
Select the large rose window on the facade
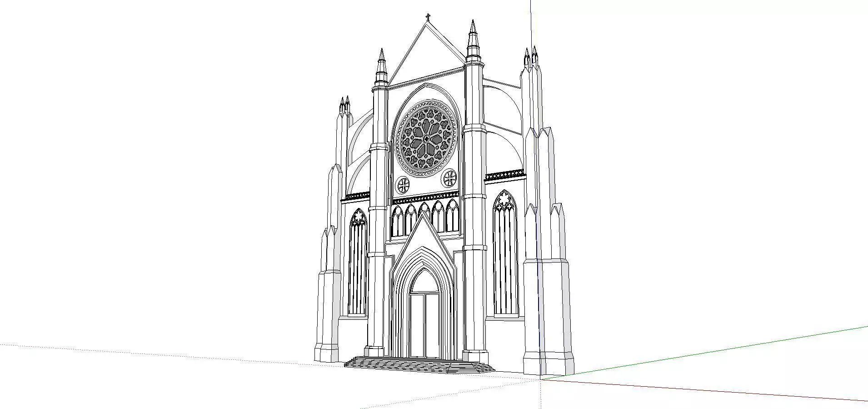point(426,138)
